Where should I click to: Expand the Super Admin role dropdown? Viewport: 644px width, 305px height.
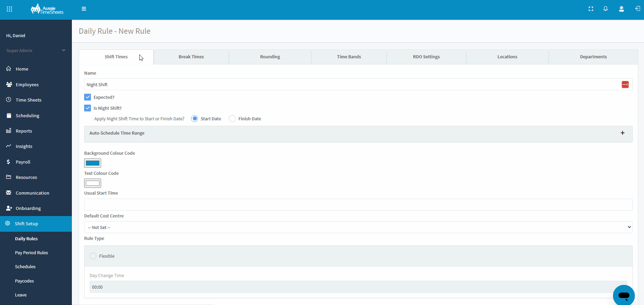coord(36,50)
